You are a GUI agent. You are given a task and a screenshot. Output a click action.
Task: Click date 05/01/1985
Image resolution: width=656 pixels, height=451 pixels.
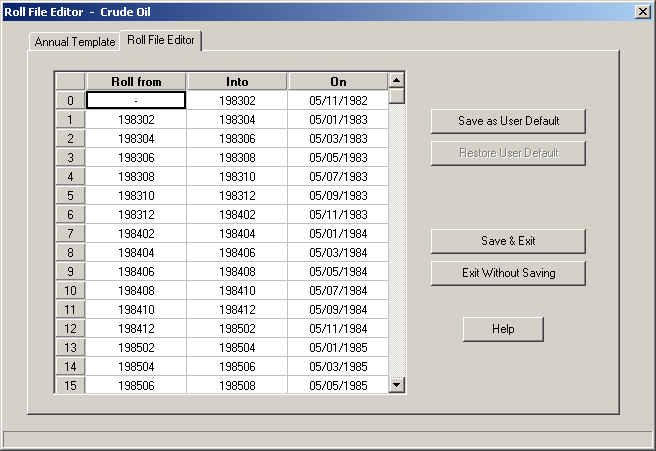pyautogui.click(x=338, y=348)
